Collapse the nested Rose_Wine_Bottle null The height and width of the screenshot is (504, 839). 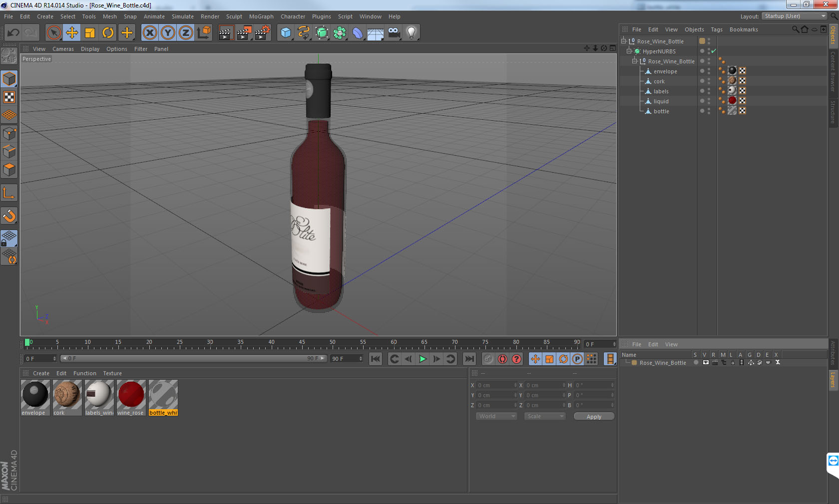coord(634,61)
